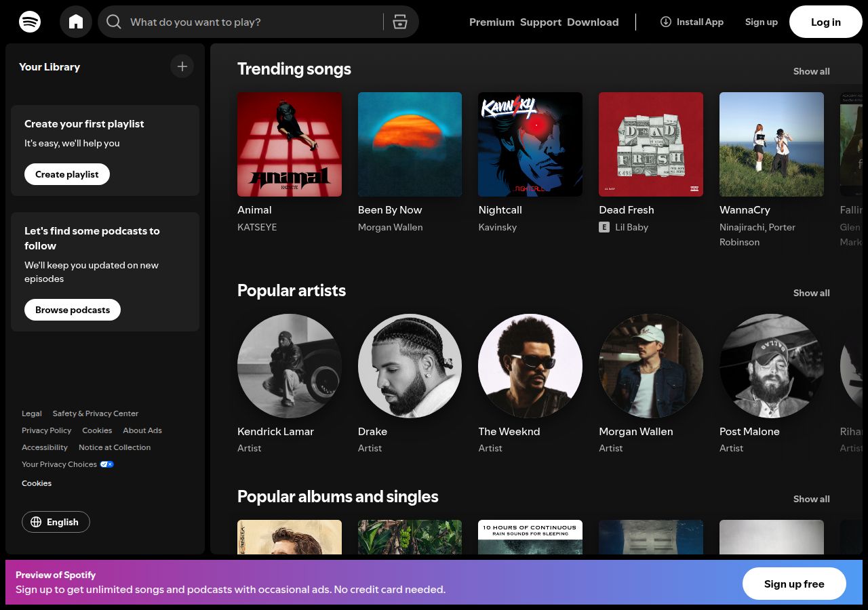
Task: Click the Kavinsky artist name
Action: [x=497, y=227]
